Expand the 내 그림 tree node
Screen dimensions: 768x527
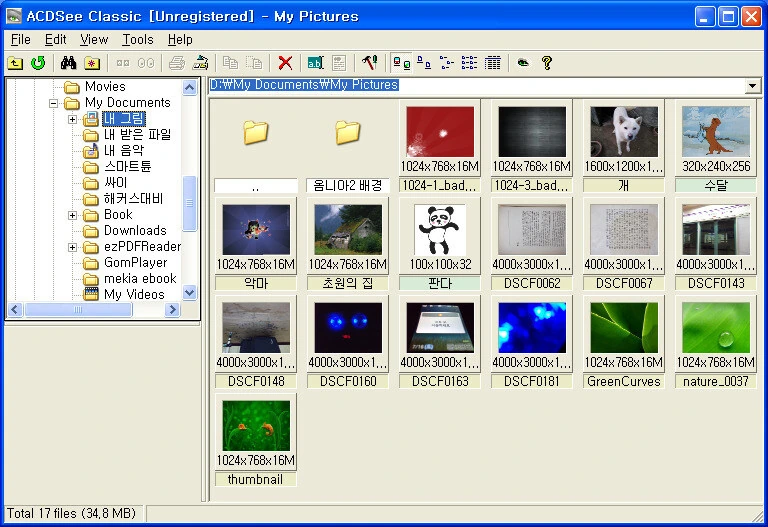(x=72, y=119)
